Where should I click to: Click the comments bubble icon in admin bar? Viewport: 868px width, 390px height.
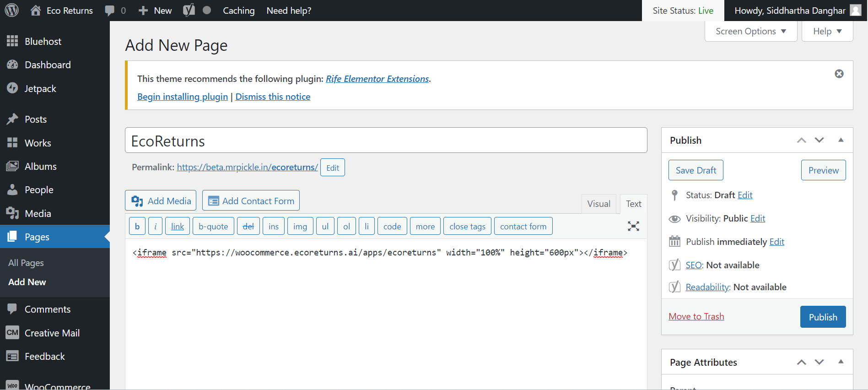tap(110, 11)
